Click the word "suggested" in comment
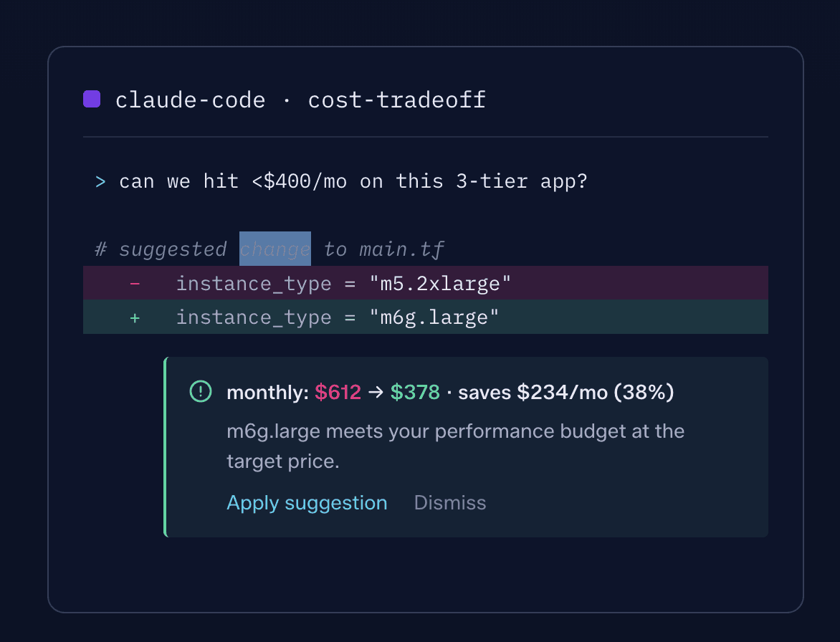This screenshot has height=642, width=840. click(x=173, y=249)
